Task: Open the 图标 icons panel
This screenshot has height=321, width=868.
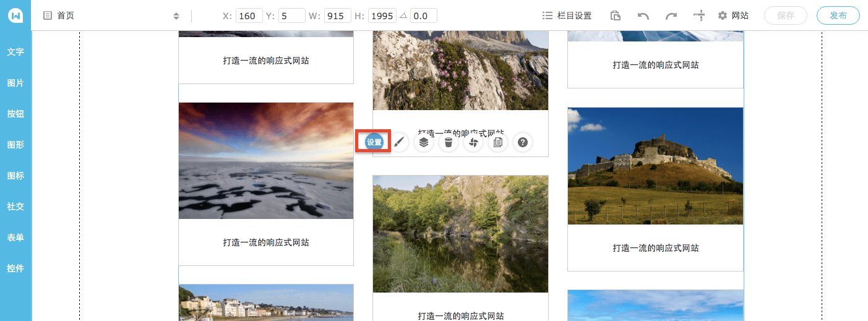Action: [15, 176]
